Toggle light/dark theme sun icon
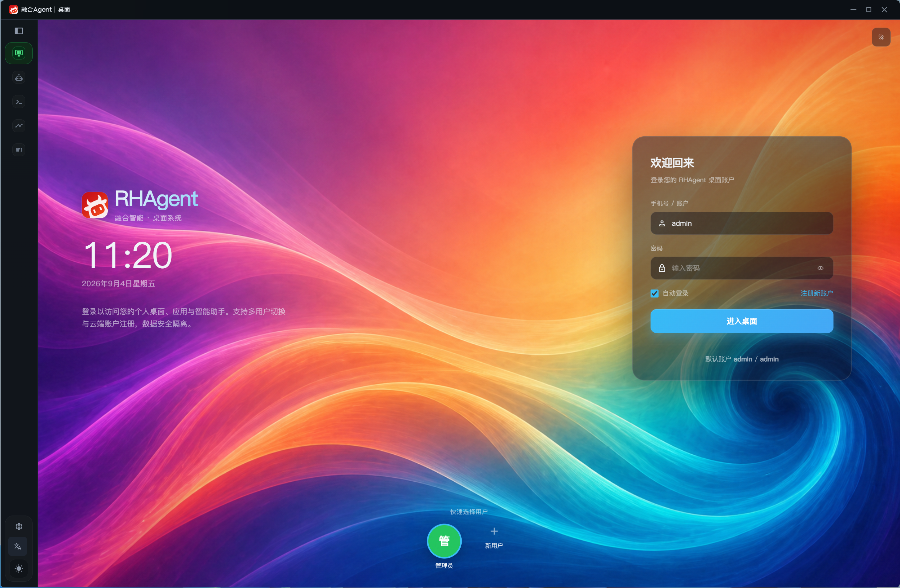 [x=19, y=568]
